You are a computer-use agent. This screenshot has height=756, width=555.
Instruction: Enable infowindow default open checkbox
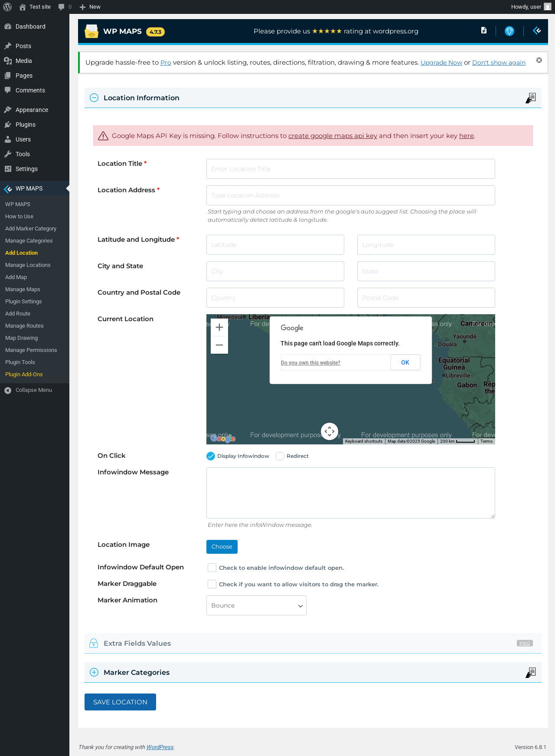212,568
